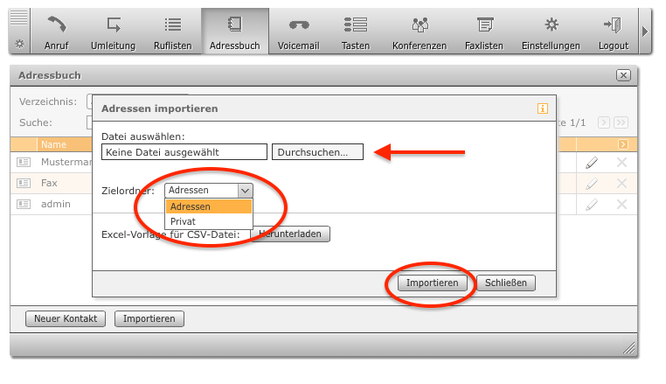Go to the next page arrow

point(604,123)
